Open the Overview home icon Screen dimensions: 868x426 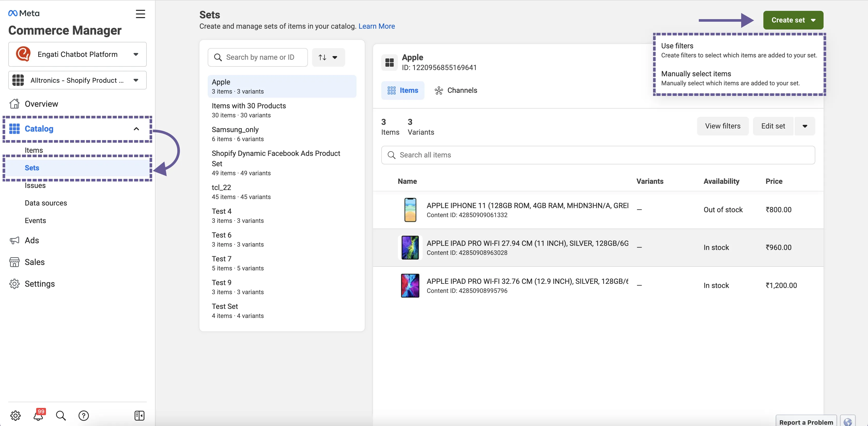pos(14,104)
